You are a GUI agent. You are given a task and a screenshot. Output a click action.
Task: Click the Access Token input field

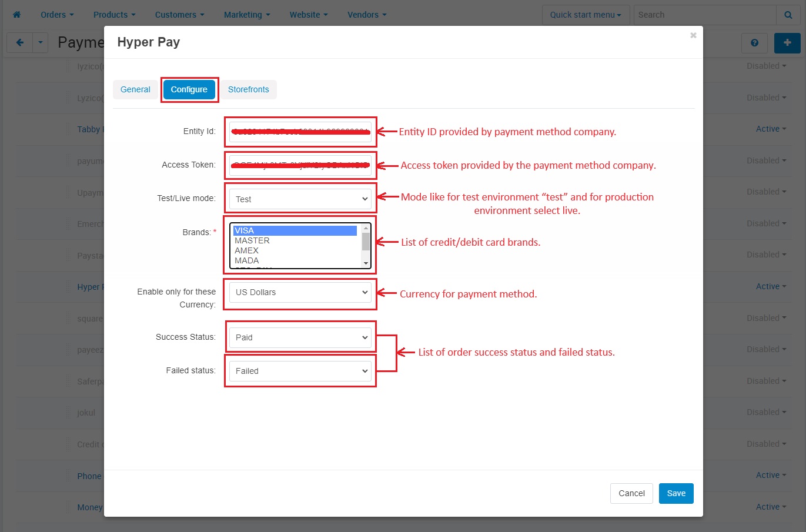point(300,165)
